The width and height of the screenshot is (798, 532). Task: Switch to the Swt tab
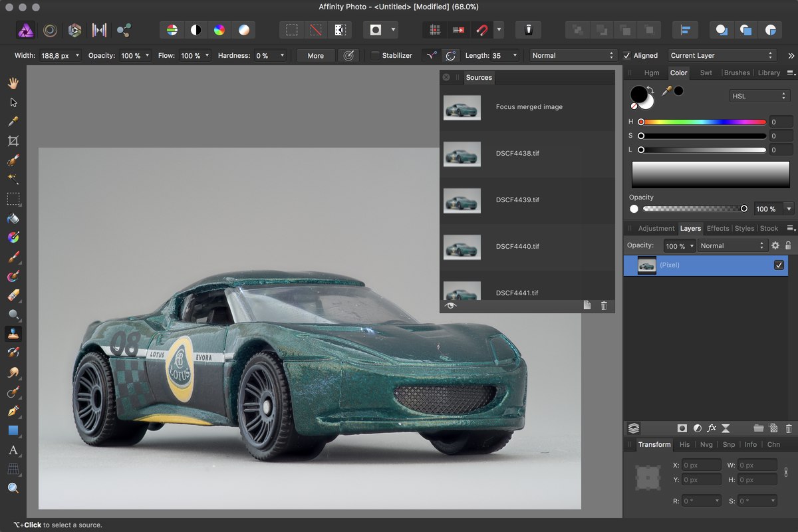[x=706, y=73]
